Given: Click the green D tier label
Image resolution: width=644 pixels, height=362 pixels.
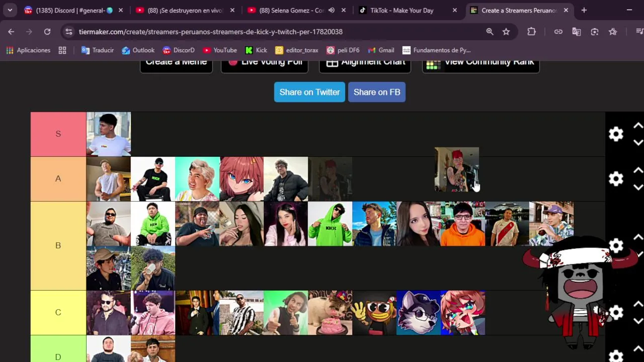Looking at the screenshot, I should click(x=58, y=349).
